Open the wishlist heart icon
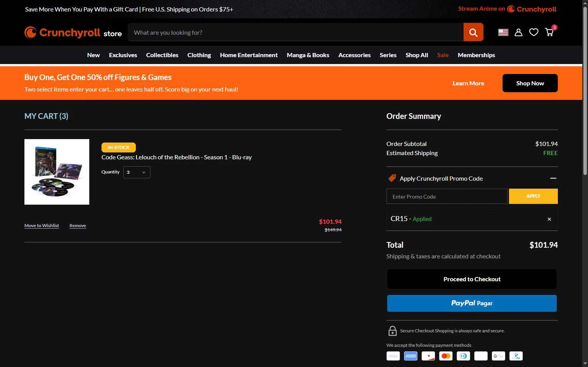Viewport: 588px width, 367px height. (x=533, y=32)
